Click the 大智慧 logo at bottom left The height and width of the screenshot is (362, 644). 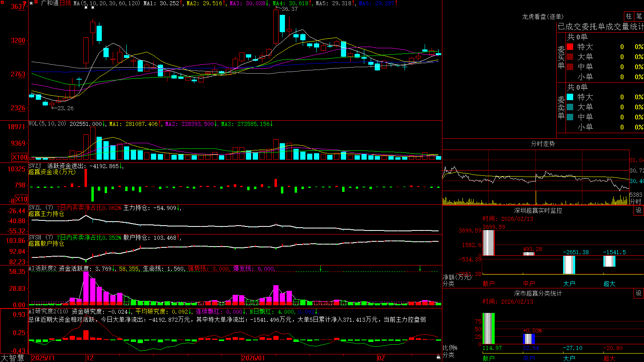(x=12, y=358)
